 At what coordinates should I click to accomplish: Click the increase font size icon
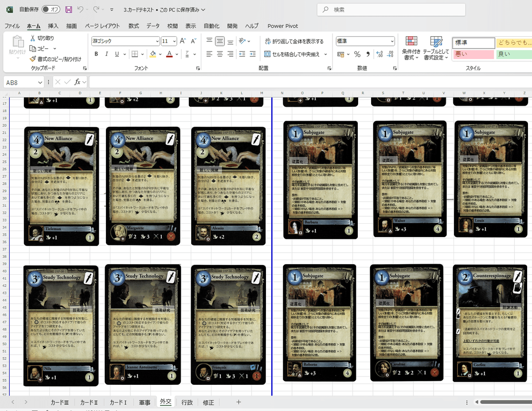(x=183, y=41)
